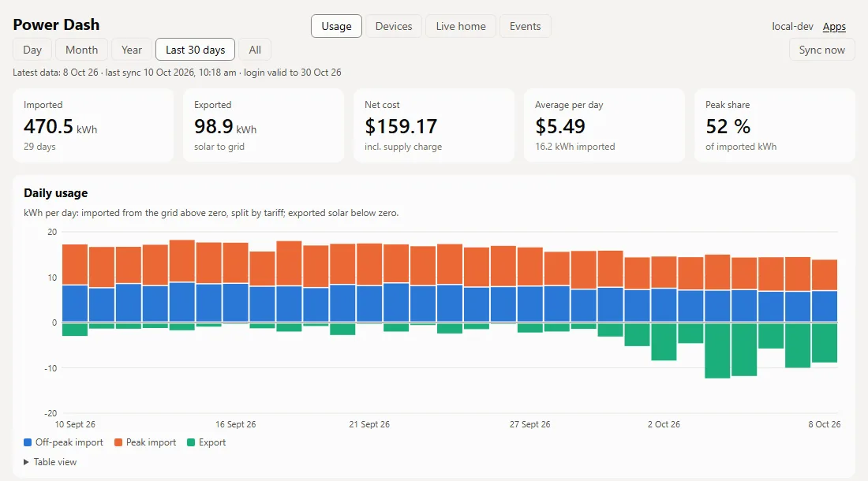Click the Net cost $159.17 value
This screenshot has width=868, height=481.
[x=401, y=127]
